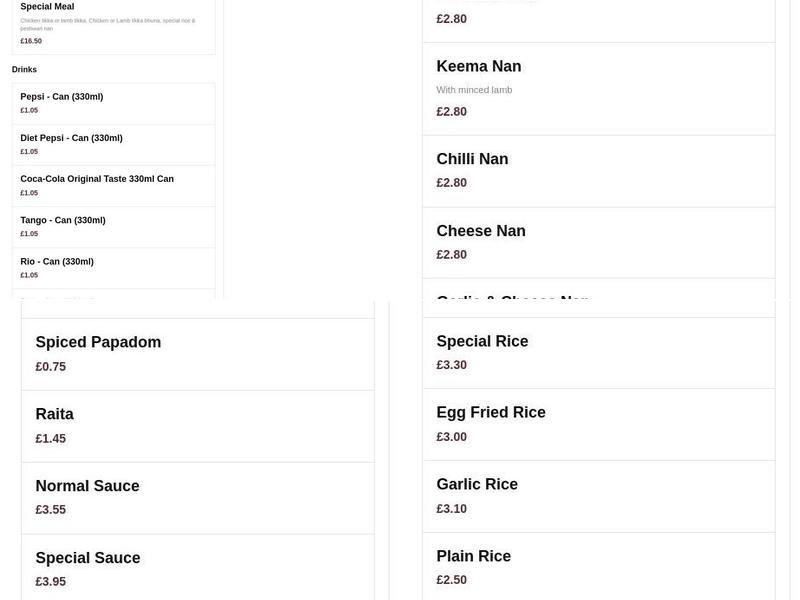Choose the Cheese Nan item
This screenshot has height=600, width=800.
pos(597,241)
